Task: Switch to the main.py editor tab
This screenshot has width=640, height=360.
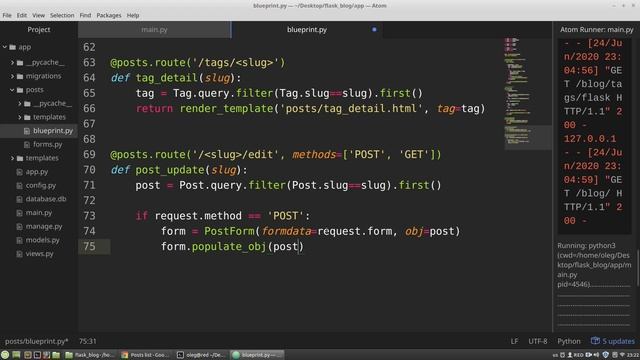Action: pos(154,29)
